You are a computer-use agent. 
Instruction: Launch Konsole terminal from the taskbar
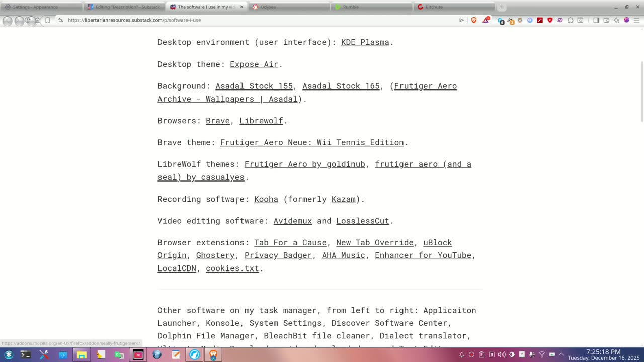25,355
